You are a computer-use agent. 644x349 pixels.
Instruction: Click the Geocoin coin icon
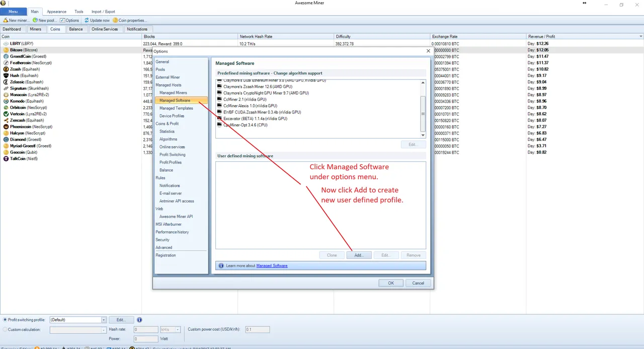coord(6,152)
